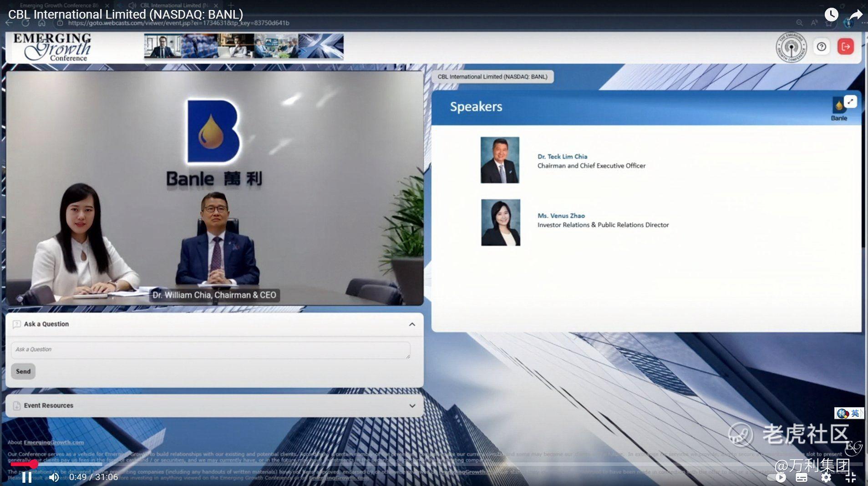Collapse the Ask a Question panel
Image resolution: width=868 pixels, height=486 pixels.
[x=412, y=324]
